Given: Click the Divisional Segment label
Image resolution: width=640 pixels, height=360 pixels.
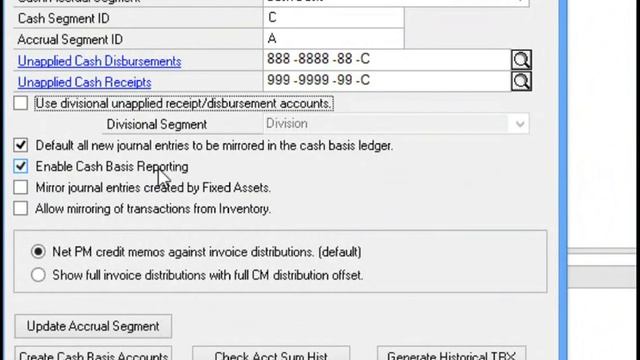Looking at the screenshot, I should coord(157,124).
